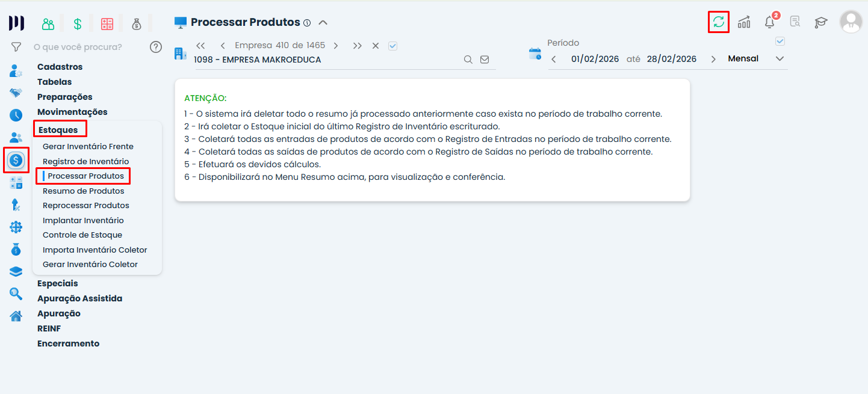Screen dimensions: 868x394
Task: Go to next period arrow
Action: pos(713,59)
